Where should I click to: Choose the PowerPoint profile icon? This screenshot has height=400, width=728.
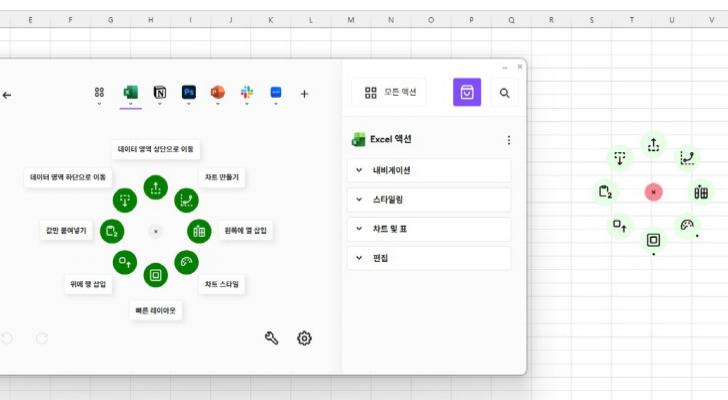217,93
